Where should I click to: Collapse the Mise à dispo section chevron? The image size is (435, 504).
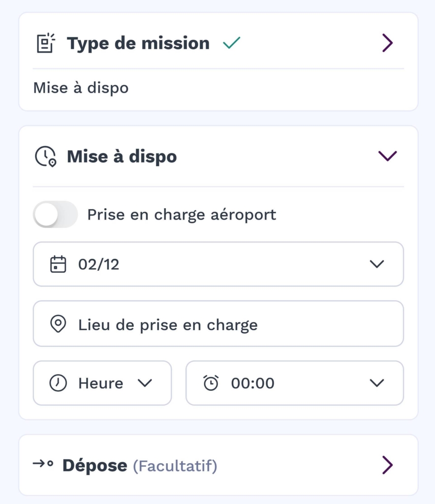(x=387, y=156)
